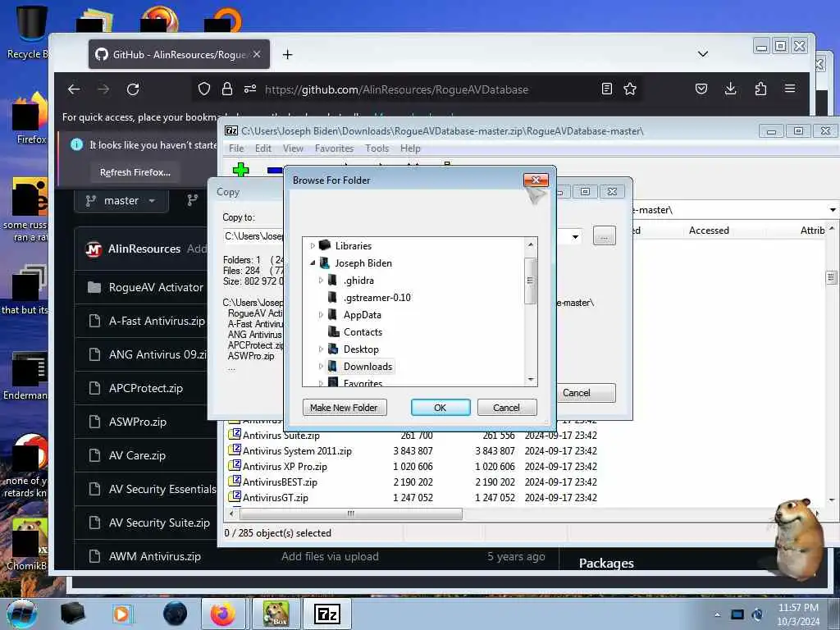Open 7-Zip address bar dropdown
Screen dimensions: 840x630
[833, 210]
